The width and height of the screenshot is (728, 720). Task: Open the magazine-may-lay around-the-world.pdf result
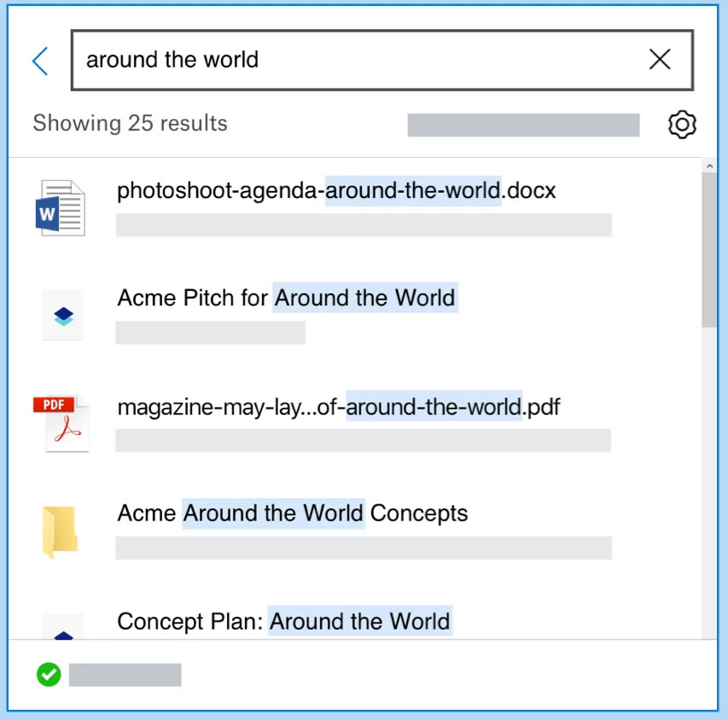(339, 407)
